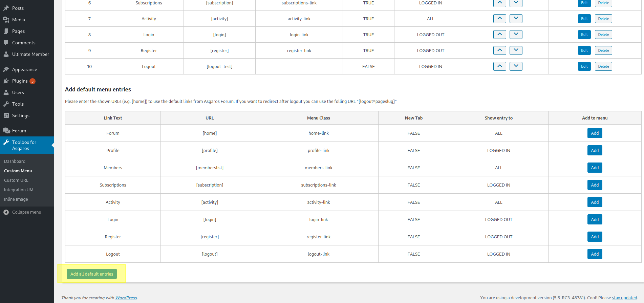Delete the Register menu entry
The width and height of the screenshot is (644, 303).
pyautogui.click(x=603, y=50)
